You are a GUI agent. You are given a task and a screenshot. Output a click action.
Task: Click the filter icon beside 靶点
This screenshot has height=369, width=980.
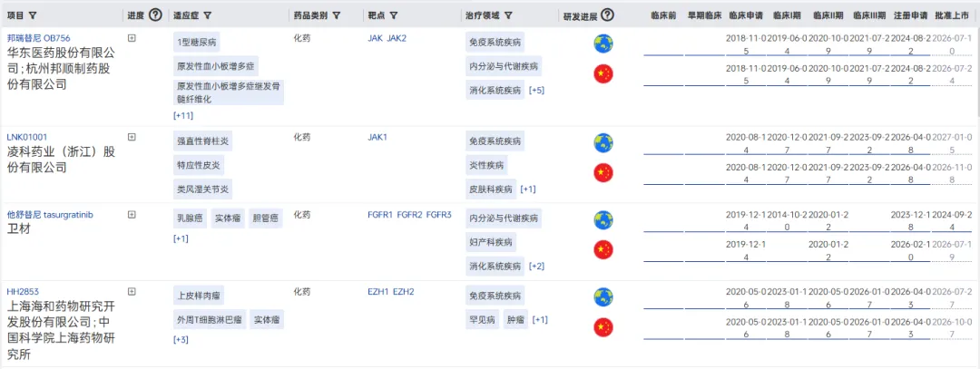tap(395, 15)
